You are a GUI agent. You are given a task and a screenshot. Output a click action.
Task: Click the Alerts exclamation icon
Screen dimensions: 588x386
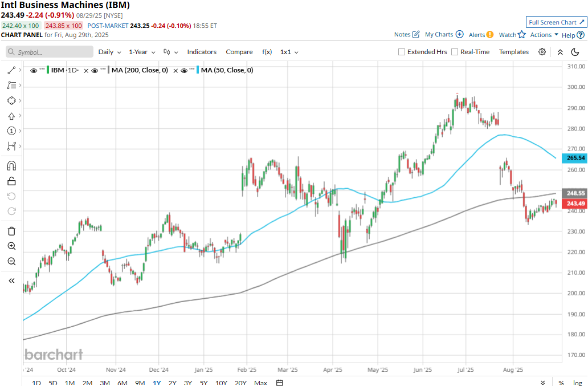(490, 35)
